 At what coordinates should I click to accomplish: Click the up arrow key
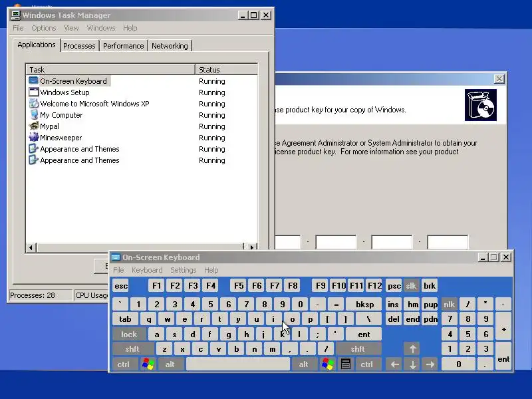coord(412,348)
